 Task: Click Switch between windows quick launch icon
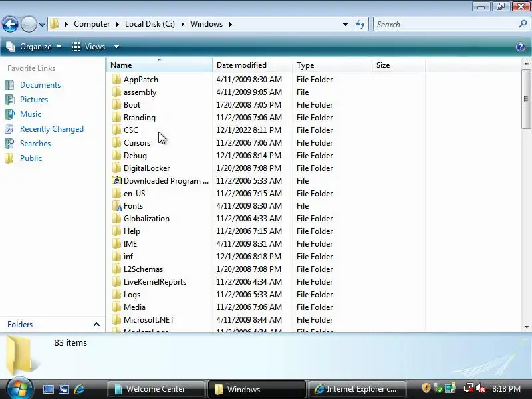tap(64, 389)
